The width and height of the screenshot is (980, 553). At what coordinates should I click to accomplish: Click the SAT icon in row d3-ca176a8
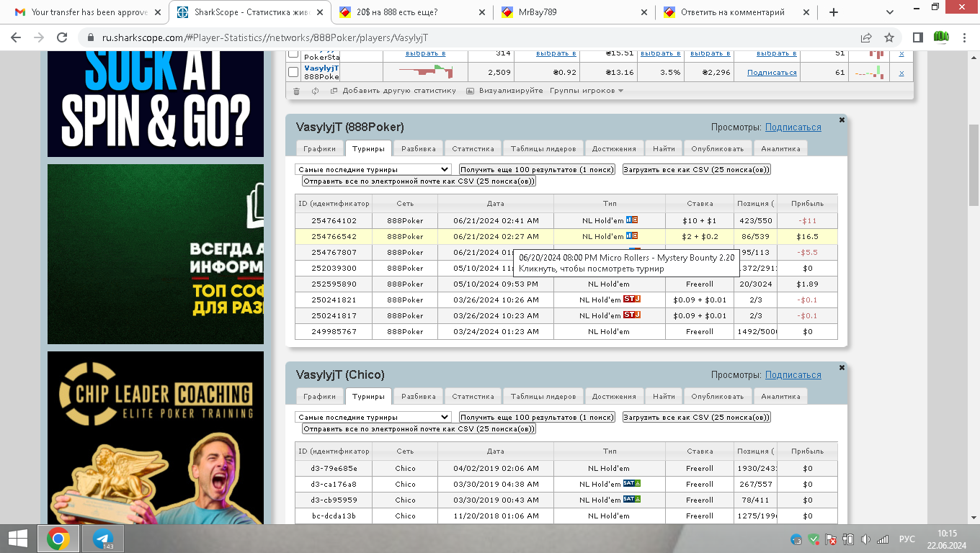pos(632,483)
